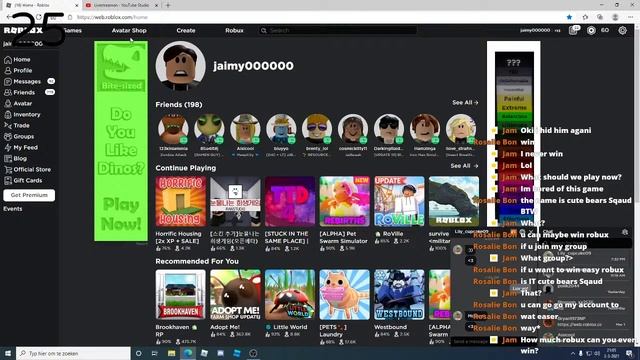The height and width of the screenshot is (360, 640).
Task: Open the Events link in sidebar
Action: click(13, 209)
